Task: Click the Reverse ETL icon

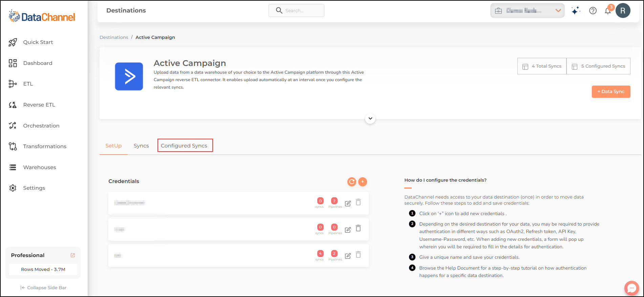Action: point(13,105)
